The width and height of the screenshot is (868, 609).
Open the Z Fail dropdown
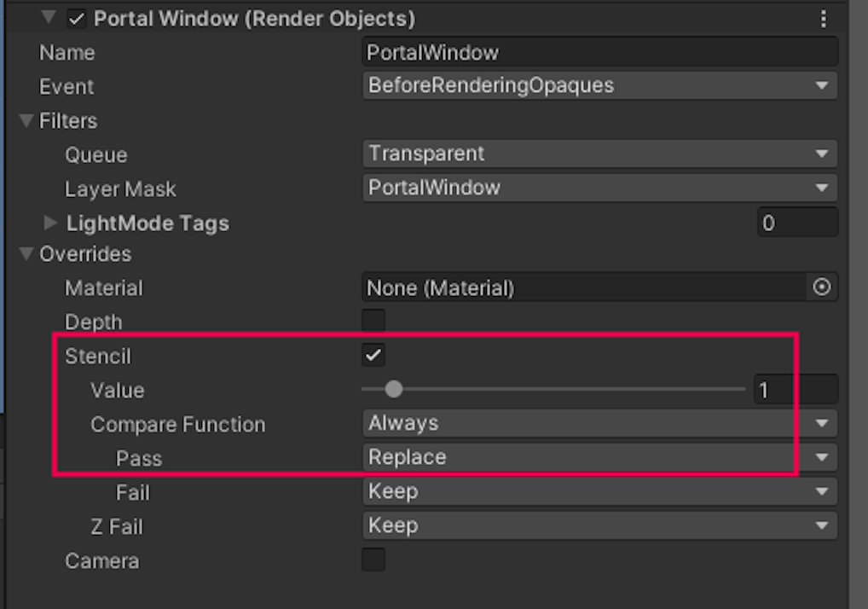[599, 525]
